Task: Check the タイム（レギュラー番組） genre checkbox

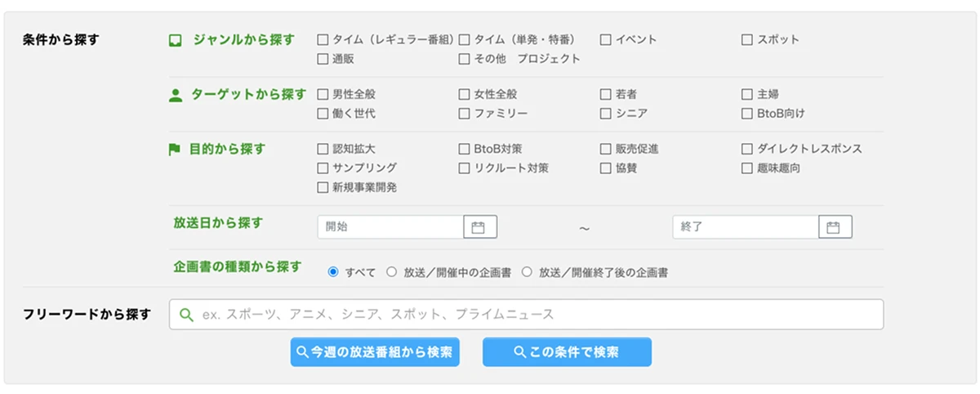Action: [x=323, y=39]
